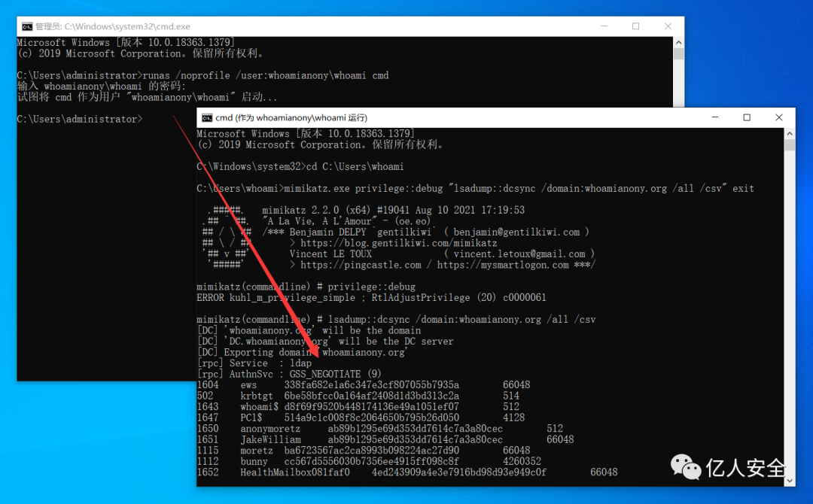Viewport: 813px width, 504px height.
Task: Maximize the administrator cmd.exe window
Action: (635, 26)
